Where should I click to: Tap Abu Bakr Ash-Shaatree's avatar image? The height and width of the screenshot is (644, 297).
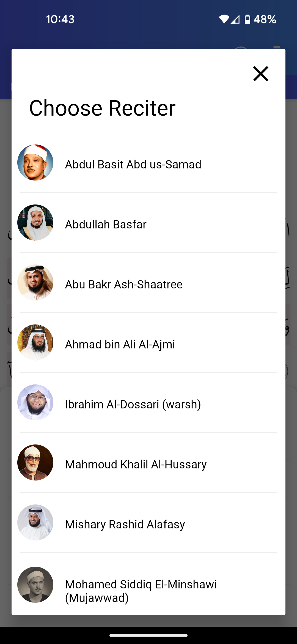pos(35,283)
